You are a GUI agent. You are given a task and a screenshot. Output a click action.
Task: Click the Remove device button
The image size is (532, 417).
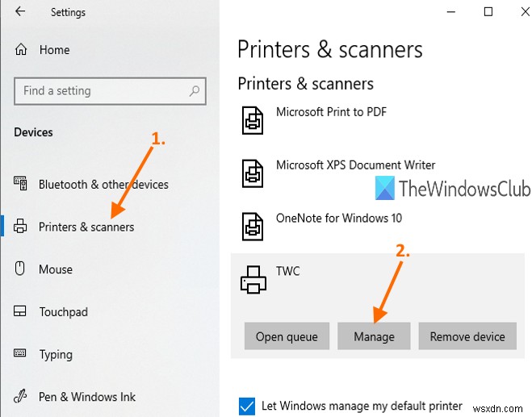[x=467, y=336]
